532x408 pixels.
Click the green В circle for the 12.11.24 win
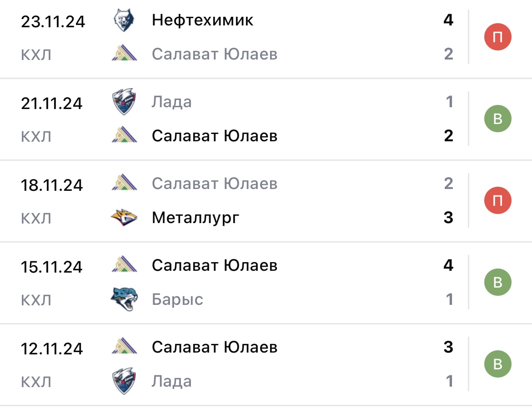pos(498,363)
